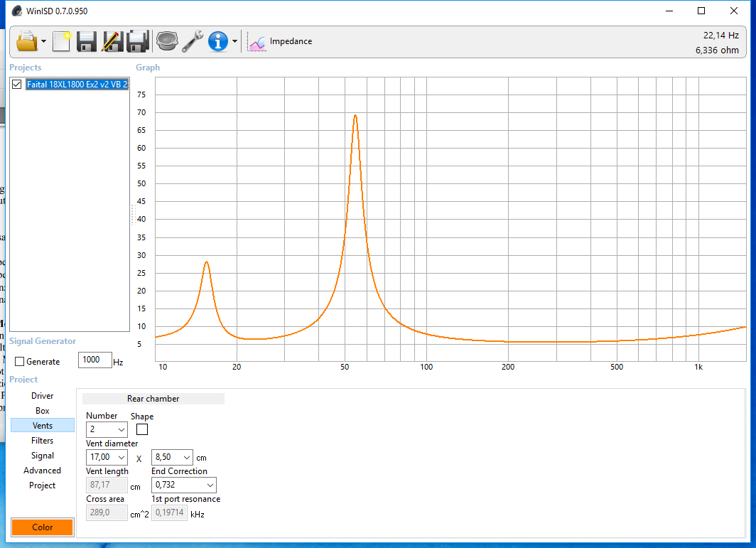Screen dimensions: 756x548
Task: Uncheck the Faital 18XL1800 project checkbox
Action: pos(17,84)
